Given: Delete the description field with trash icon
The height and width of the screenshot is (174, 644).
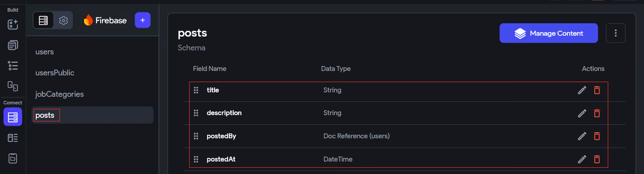Looking at the screenshot, I should tap(597, 113).
